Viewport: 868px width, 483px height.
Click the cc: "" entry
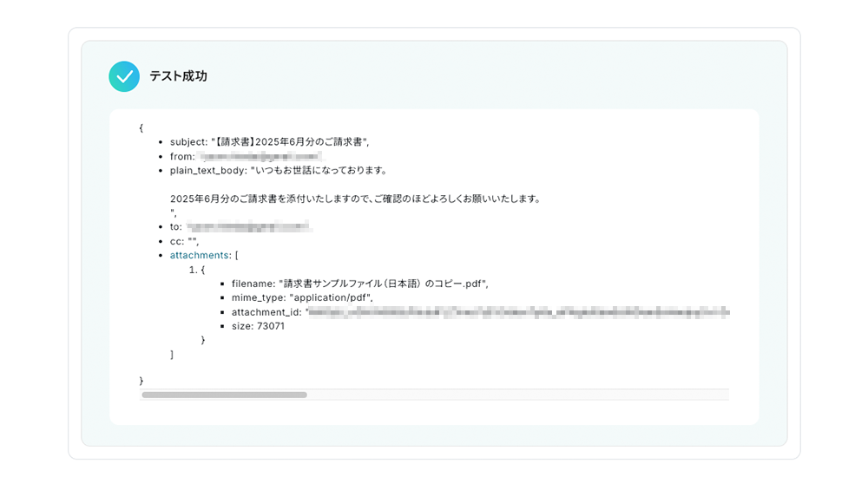[x=184, y=241]
